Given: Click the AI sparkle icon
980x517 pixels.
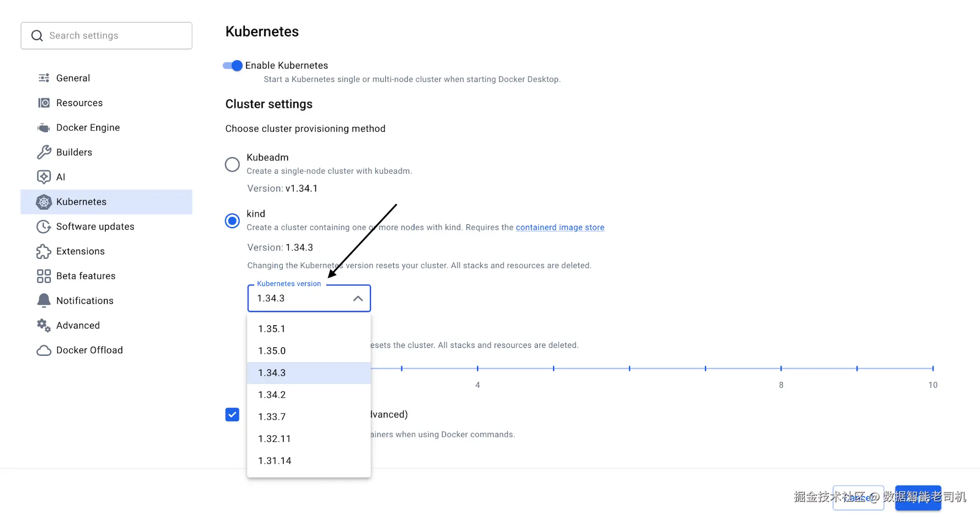Looking at the screenshot, I should pos(44,177).
